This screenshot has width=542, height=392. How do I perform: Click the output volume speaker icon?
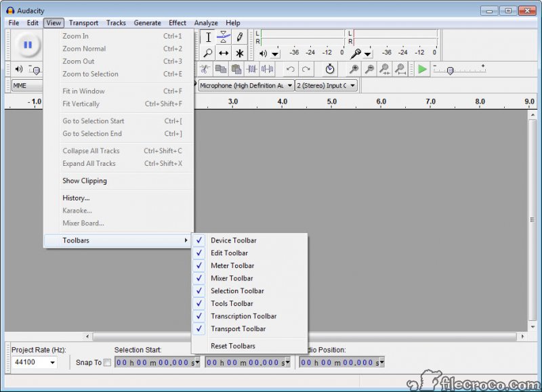[x=19, y=70]
